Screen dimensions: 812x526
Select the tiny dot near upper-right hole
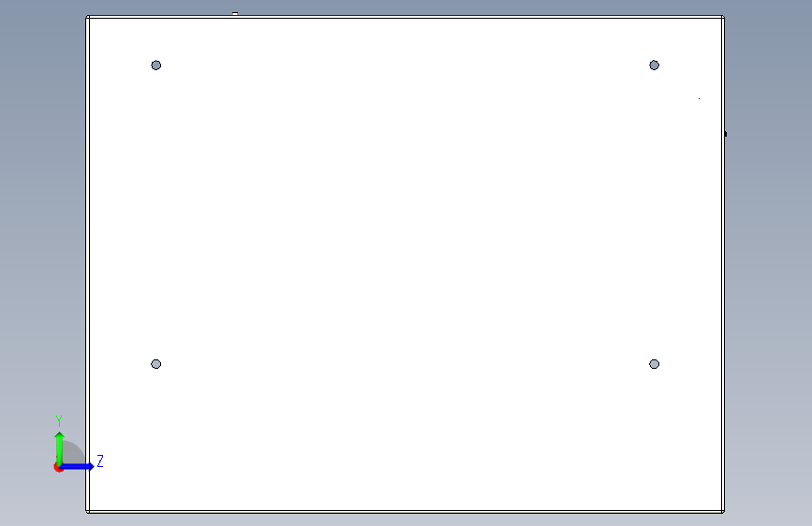pos(699,98)
